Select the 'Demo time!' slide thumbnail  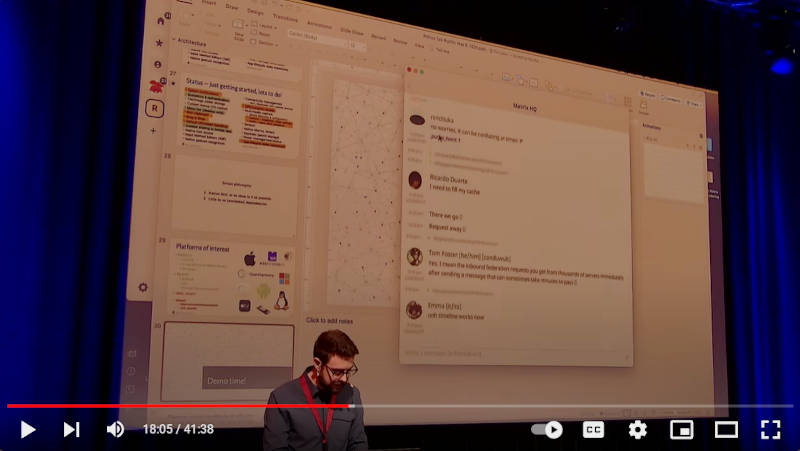[x=228, y=362]
